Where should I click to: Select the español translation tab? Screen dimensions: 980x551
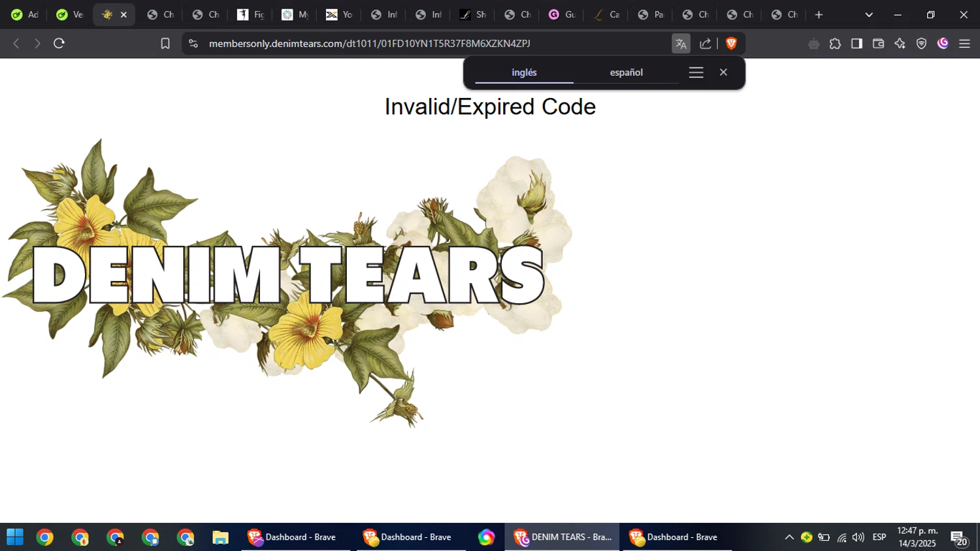[627, 73]
